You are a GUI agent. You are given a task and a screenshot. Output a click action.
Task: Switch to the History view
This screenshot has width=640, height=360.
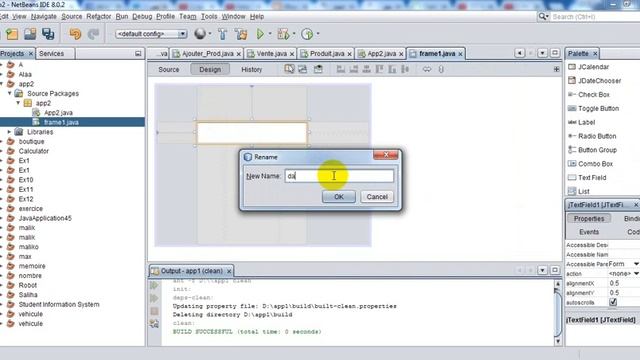[251, 69]
